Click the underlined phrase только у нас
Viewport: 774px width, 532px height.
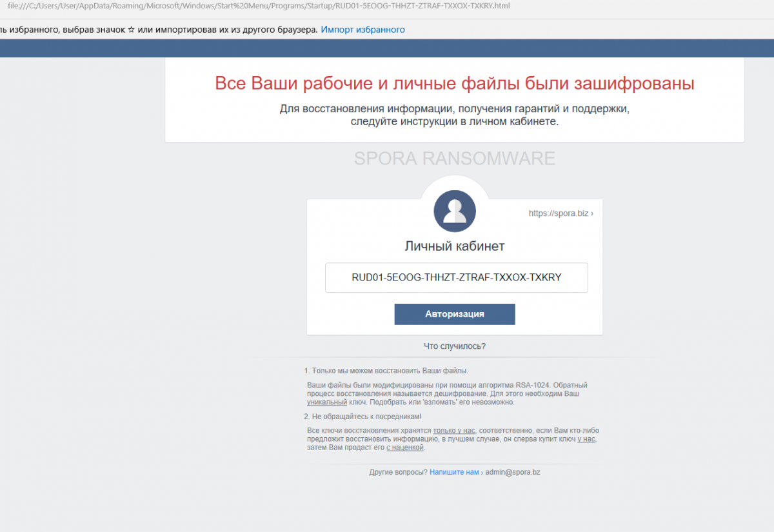455,430
